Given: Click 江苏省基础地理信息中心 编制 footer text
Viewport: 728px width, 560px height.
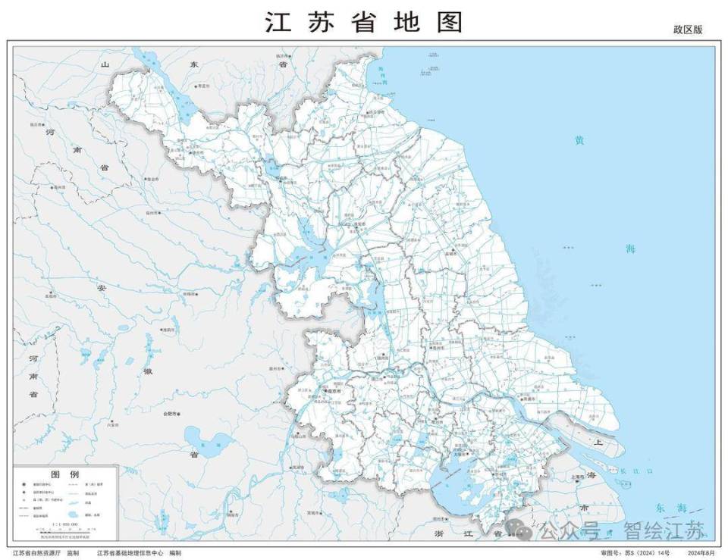Looking at the screenshot, I should pos(140,553).
